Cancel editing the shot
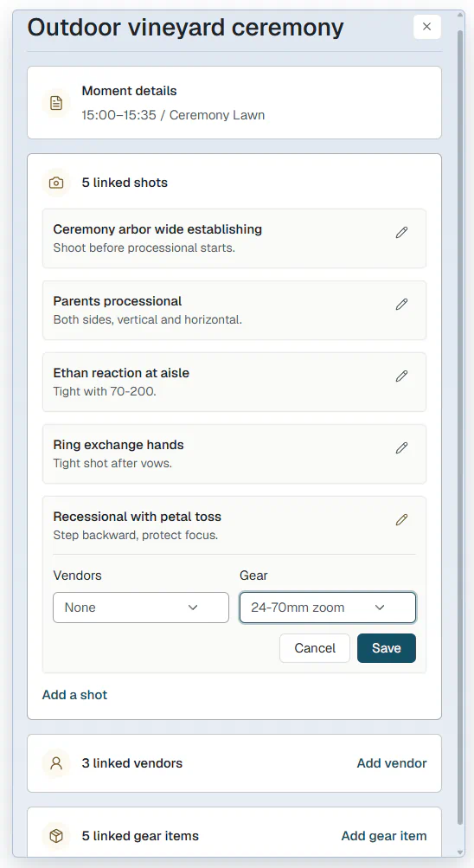Screen dimensions: 474x868 pyautogui.click(x=315, y=648)
